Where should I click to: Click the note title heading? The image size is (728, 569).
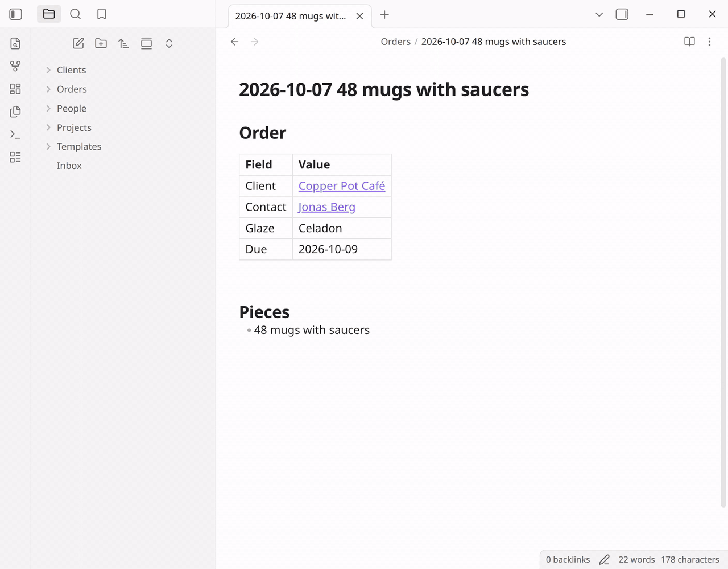point(384,89)
